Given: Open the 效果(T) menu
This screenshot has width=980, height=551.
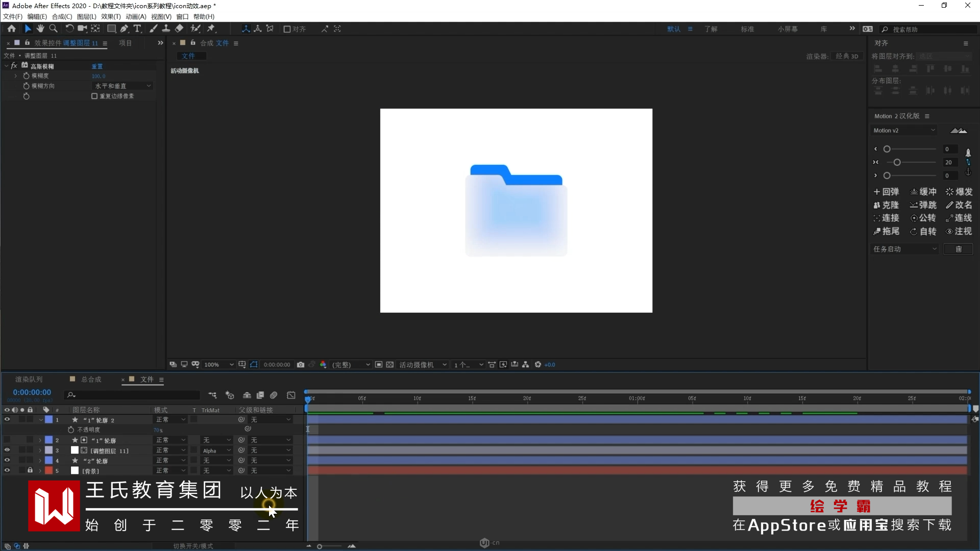Looking at the screenshot, I should 111,16.
